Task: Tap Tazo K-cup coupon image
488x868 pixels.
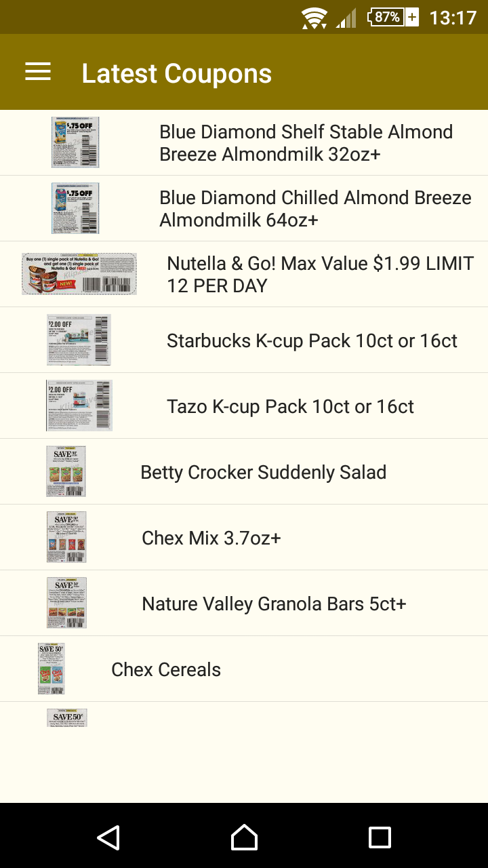Action: click(79, 406)
